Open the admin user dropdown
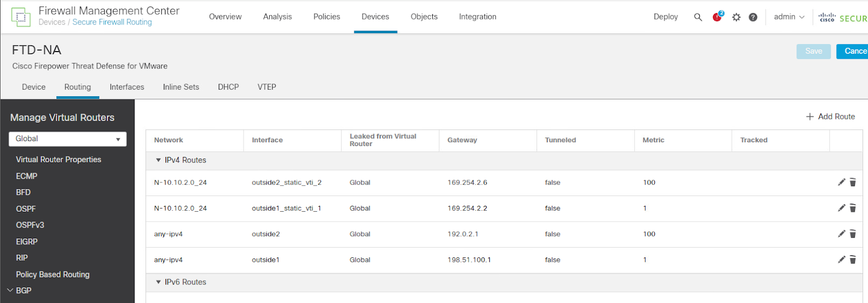This screenshot has height=303, width=868. [x=789, y=17]
